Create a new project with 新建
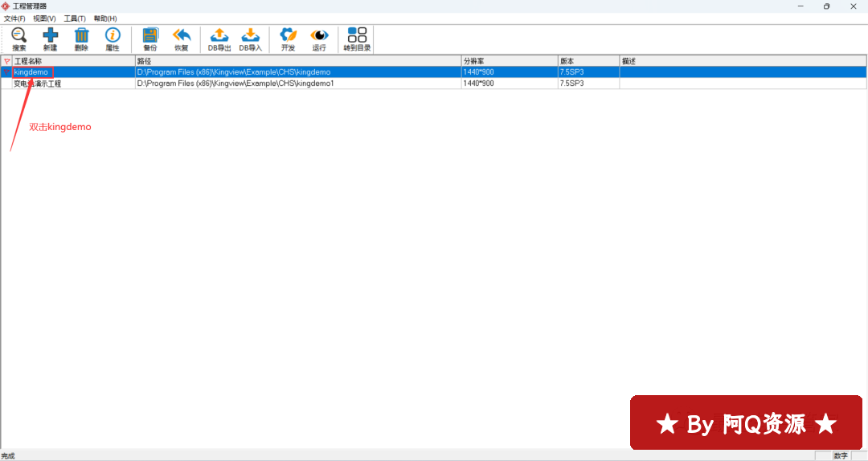This screenshot has width=868, height=461. coord(51,38)
